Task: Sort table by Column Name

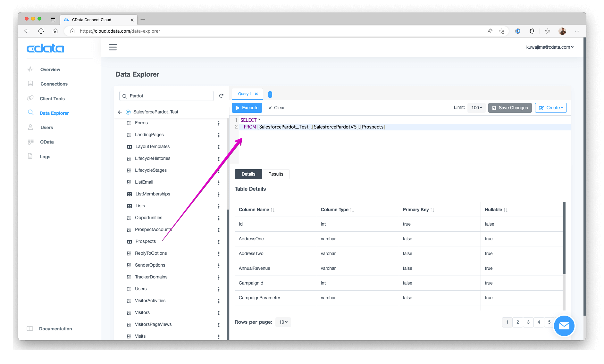Action: (x=273, y=210)
